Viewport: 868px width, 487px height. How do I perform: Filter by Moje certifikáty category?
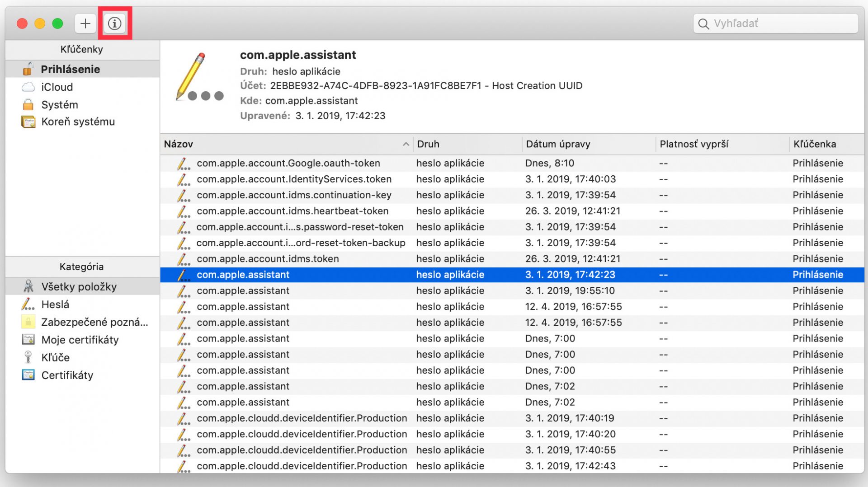pyautogui.click(x=82, y=340)
